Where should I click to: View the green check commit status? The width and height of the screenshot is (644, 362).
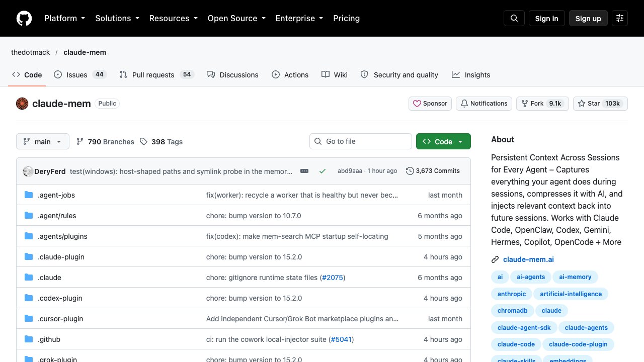click(x=323, y=171)
